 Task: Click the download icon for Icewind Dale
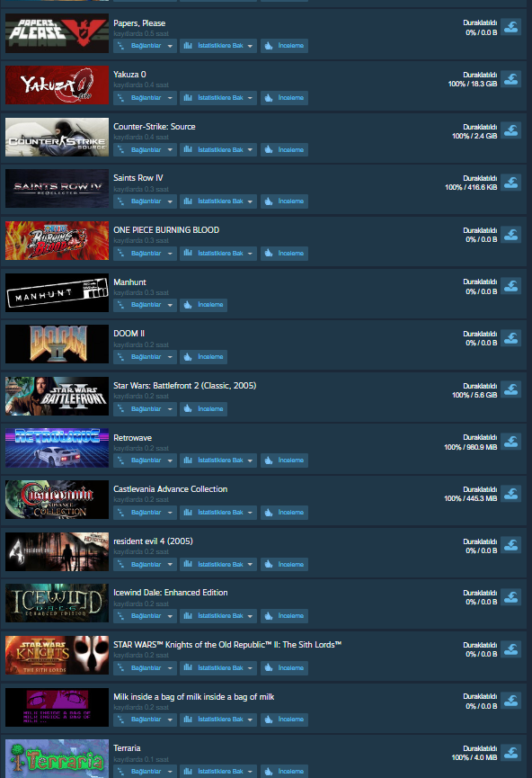point(510,597)
